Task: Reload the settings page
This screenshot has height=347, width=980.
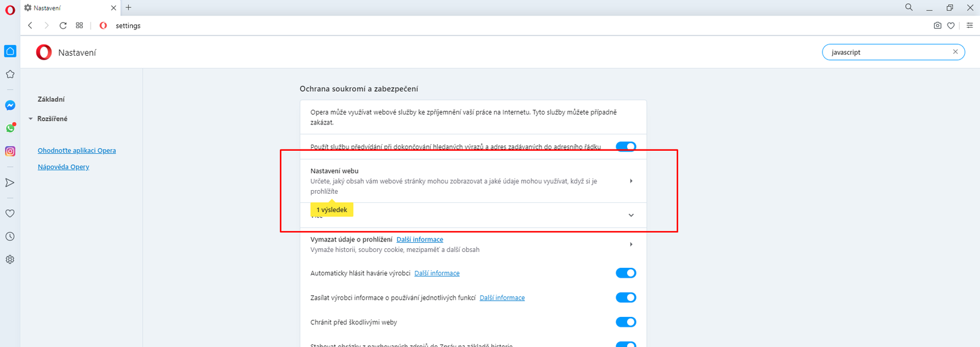Action: 63,26
